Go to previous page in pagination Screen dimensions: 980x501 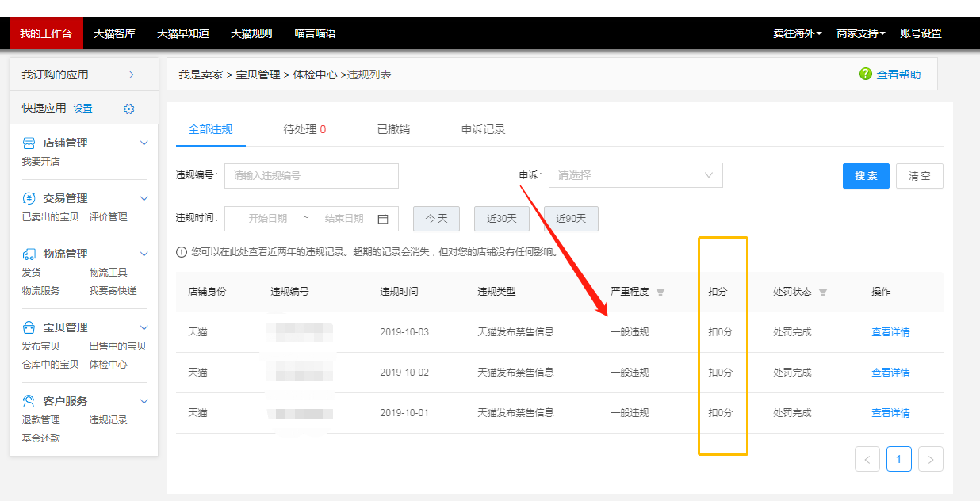click(867, 459)
